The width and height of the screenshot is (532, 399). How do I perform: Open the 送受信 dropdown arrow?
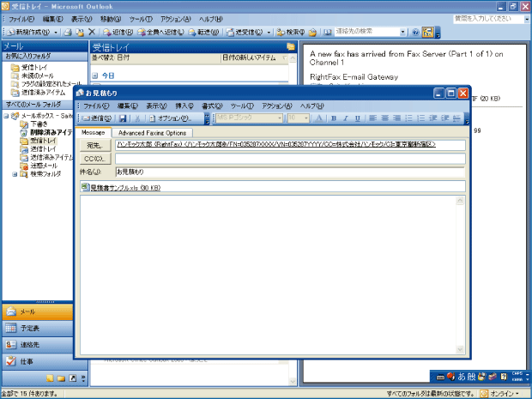point(269,33)
